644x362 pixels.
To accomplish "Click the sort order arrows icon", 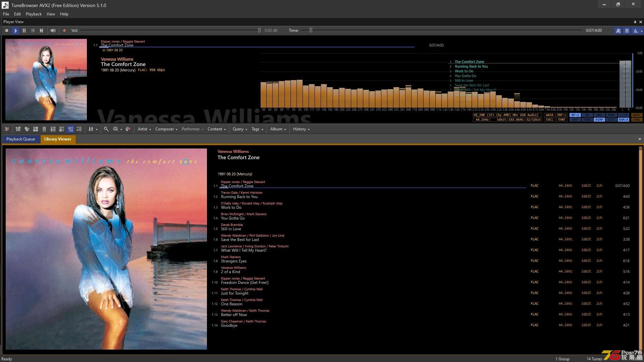I will coord(91,129).
